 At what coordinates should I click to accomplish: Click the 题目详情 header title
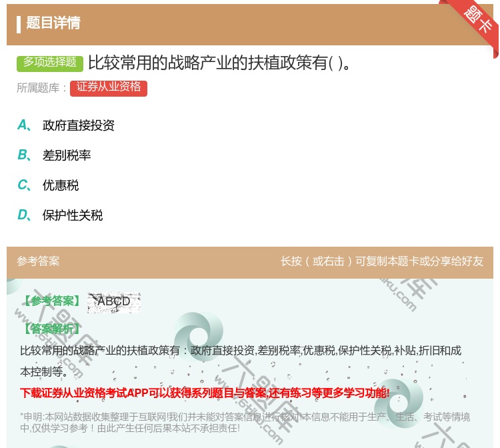pyautogui.click(x=53, y=23)
